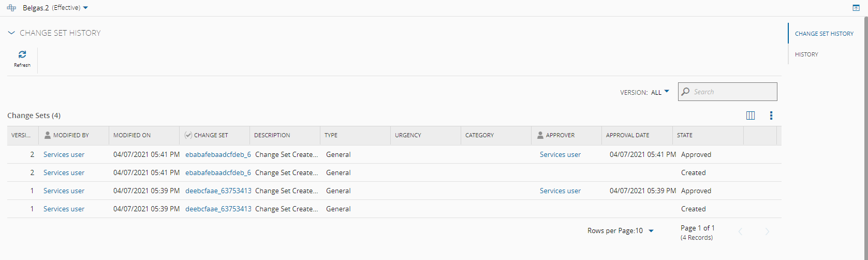This screenshot has height=260, width=868.
Task: Click the Belgas.2 topology icon
Action: pyautogui.click(x=11, y=8)
